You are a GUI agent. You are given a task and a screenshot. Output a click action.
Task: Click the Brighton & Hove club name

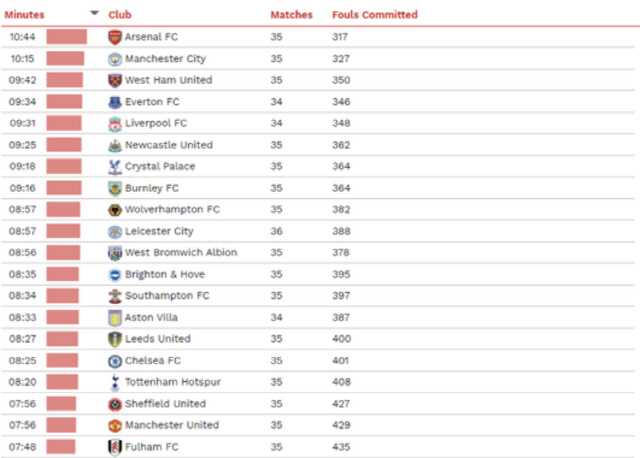tap(164, 274)
